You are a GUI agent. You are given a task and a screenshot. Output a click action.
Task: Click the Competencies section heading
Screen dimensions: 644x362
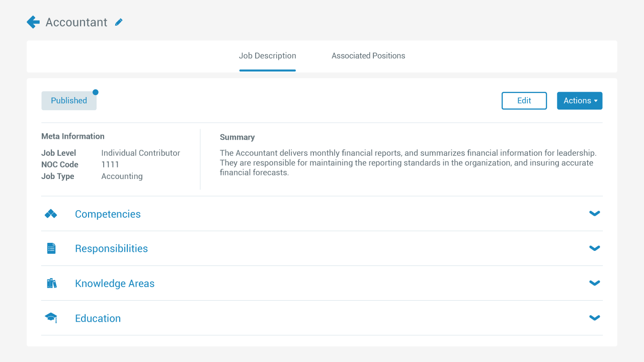(x=108, y=214)
